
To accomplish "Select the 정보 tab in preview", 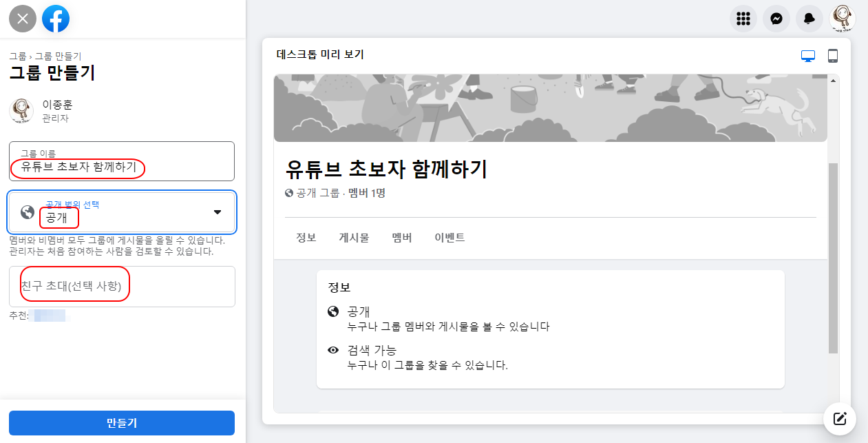I will coord(306,238).
